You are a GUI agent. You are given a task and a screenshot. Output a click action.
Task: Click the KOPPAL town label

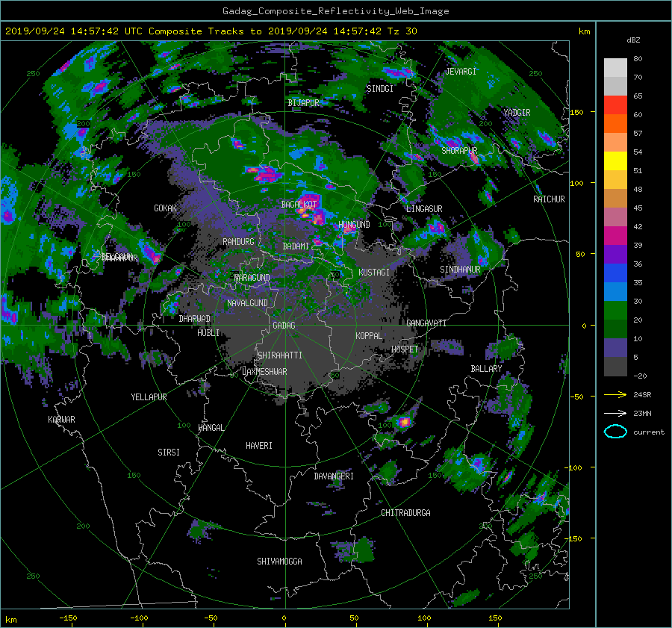[x=369, y=336]
